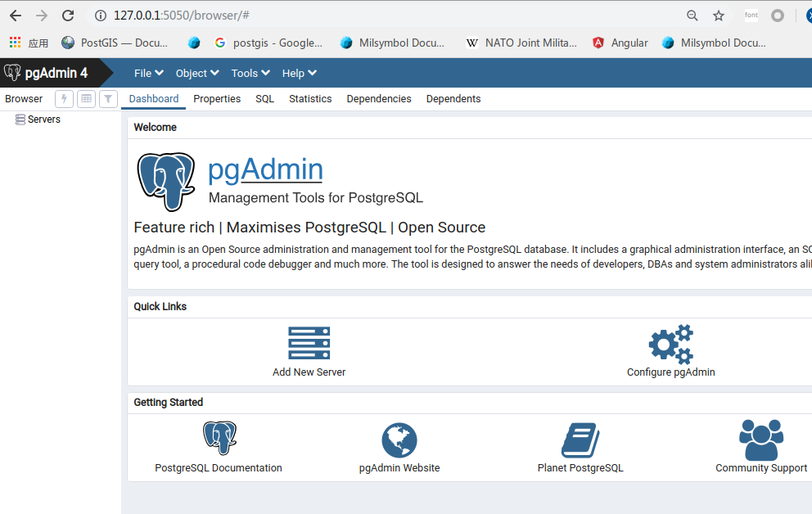
Task: Click the Quick Links section heading
Action: click(160, 306)
